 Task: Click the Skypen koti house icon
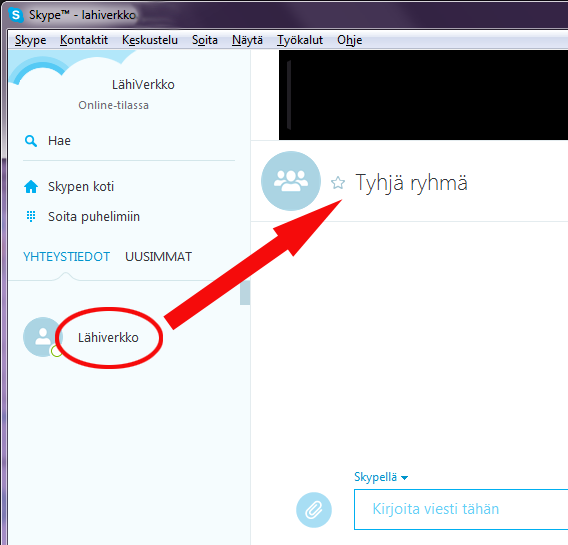[31, 186]
